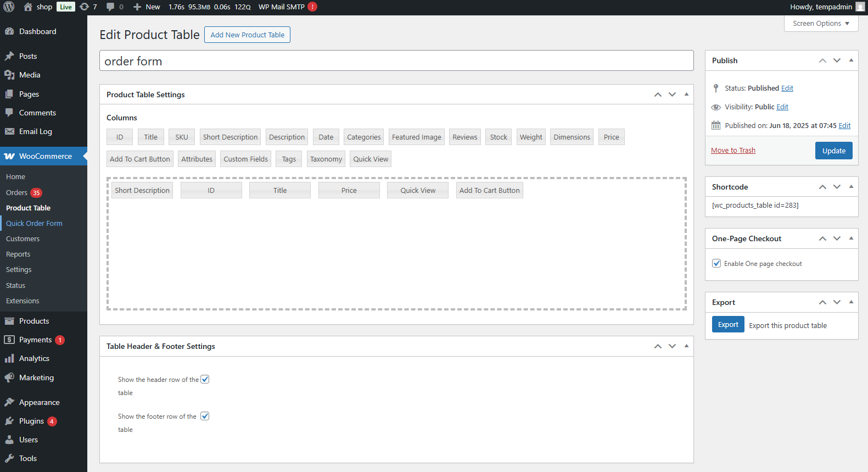This screenshot has width=868, height=472.
Task: Toggle Enable One page checkout checkbox
Action: coord(716,263)
